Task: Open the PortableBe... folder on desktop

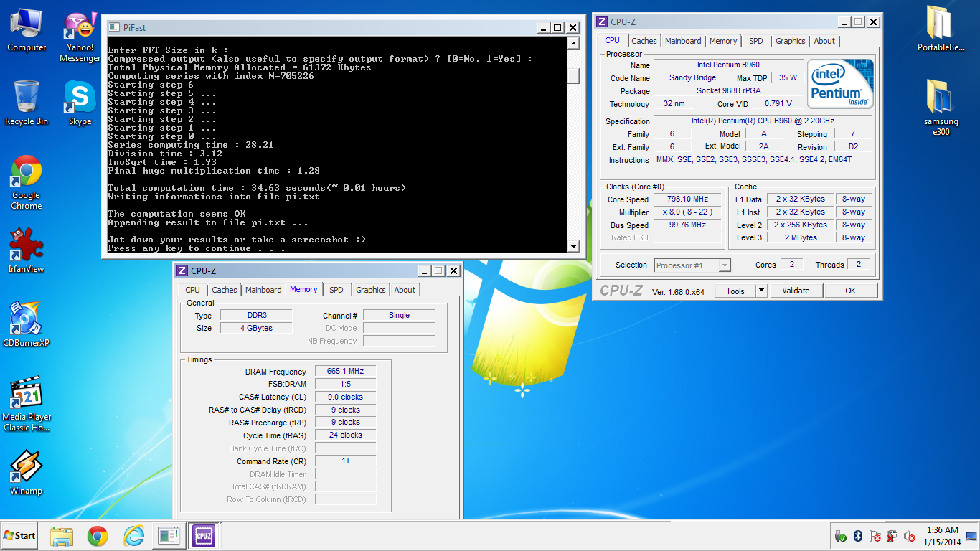Action: point(941,29)
